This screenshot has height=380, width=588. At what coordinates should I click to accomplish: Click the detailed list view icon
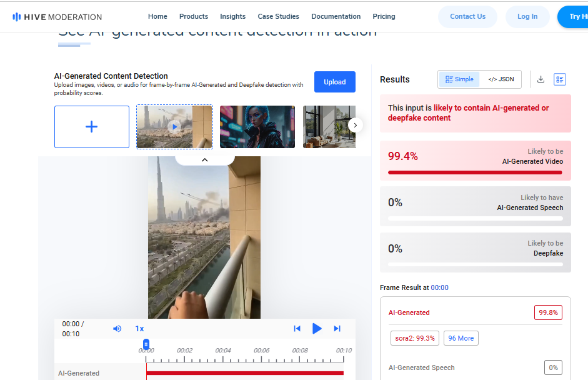pyautogui.click(x=560, y=79)
